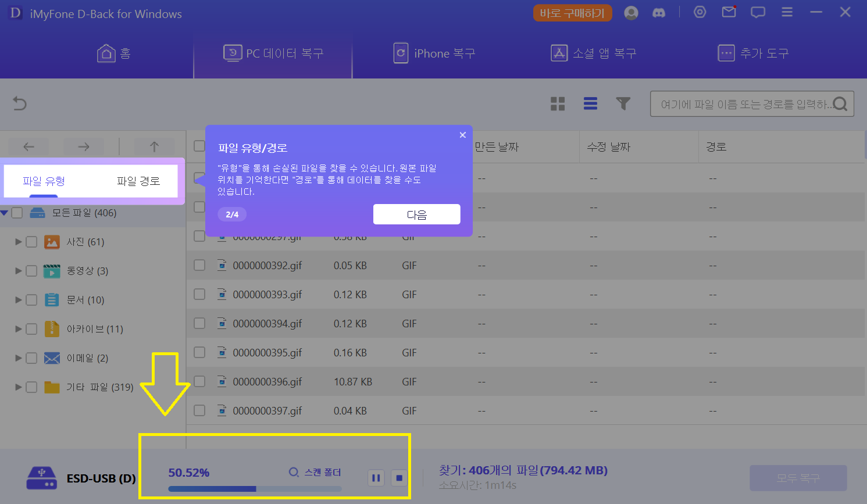Select the 0000000397.gif file name
The image size is (867, 504).
point(267,410)
